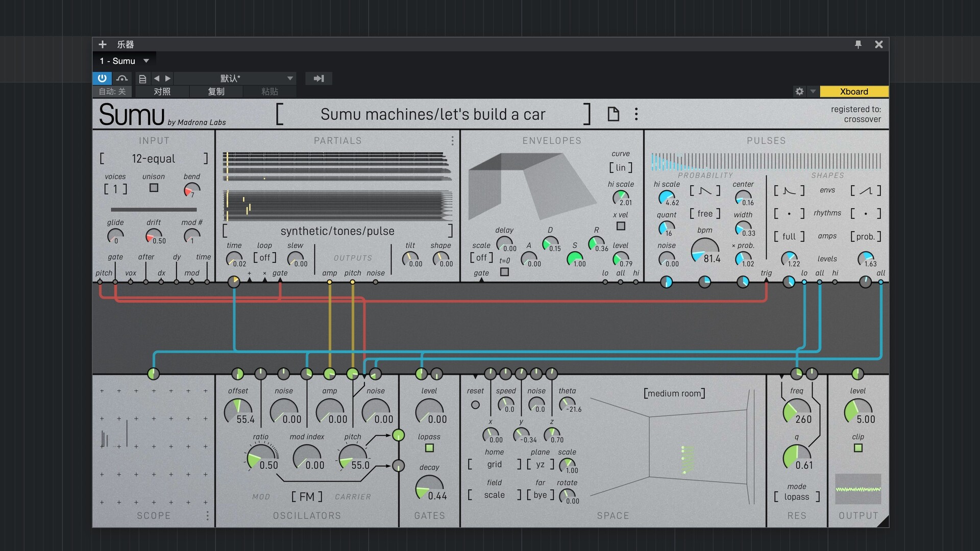Click the Sumu patch file page icon
Image resolution: width=980 pixels, height=551 pixels.
tap(613, 114)
